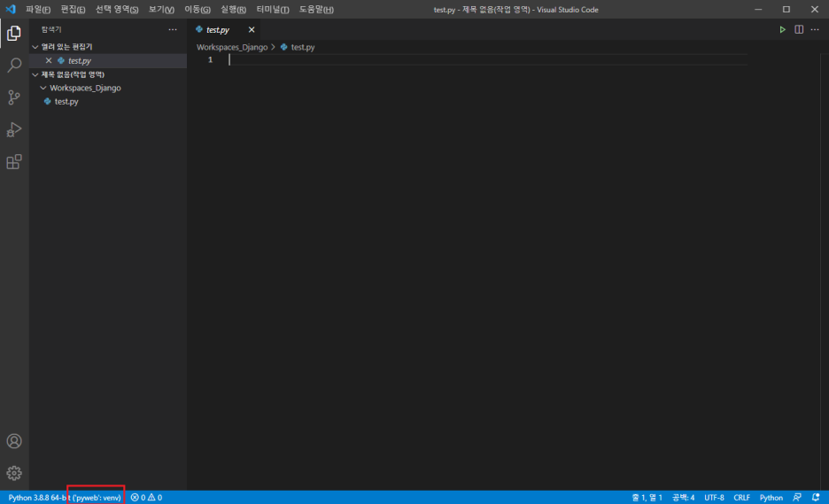Viewport: 829px width, 504px height.
Task: Click the VS Code logo icon
Action: tap(11, 10)
